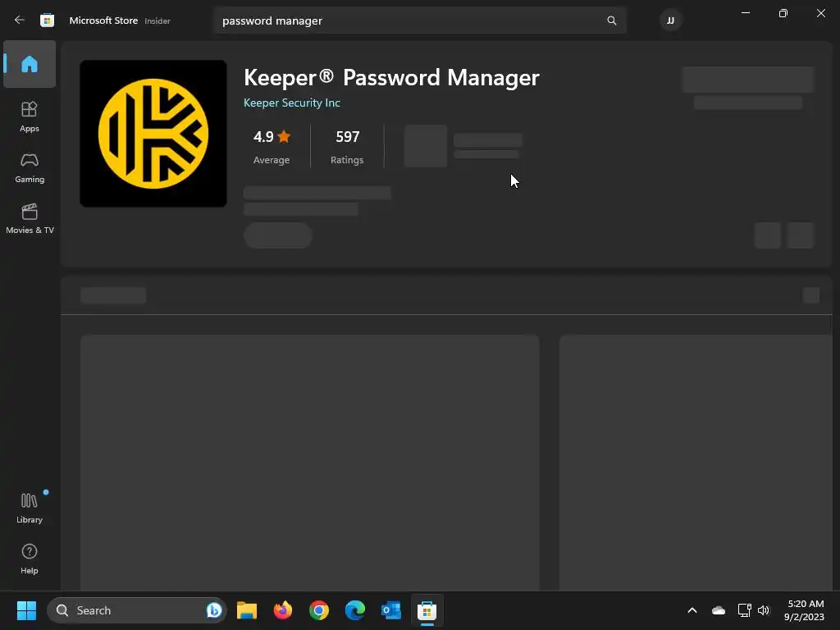Screen dimensions: 840x630
Task: Minimize the Microsoft Store window
Action: (x=745, y=13)
